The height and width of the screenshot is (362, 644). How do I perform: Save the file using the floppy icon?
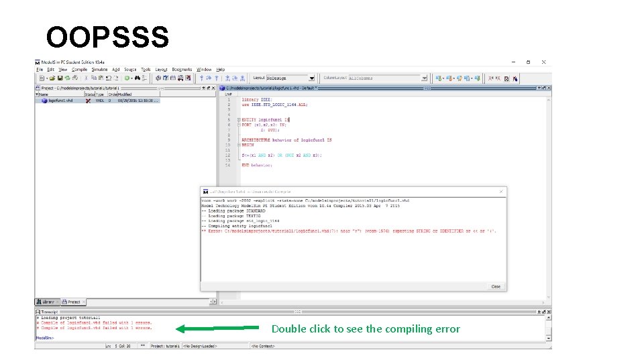(x=60, y=78)
